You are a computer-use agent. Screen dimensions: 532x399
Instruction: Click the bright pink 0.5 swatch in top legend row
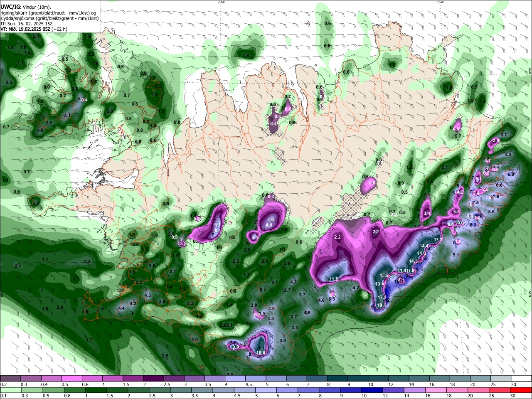tap(71, 379)
